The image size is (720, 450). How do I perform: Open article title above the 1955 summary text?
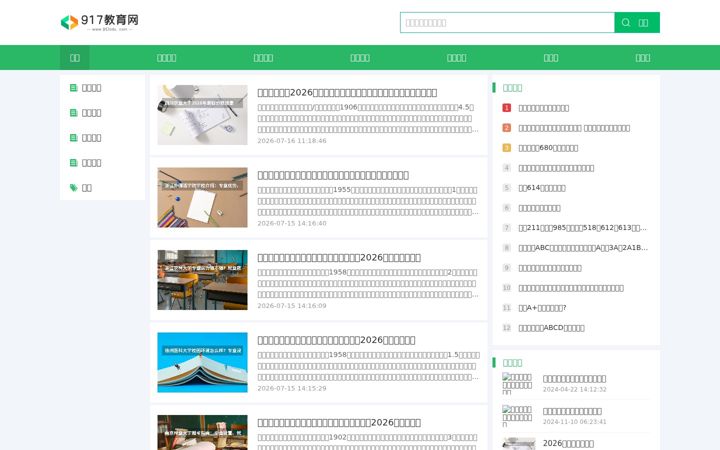click(333, 175)
